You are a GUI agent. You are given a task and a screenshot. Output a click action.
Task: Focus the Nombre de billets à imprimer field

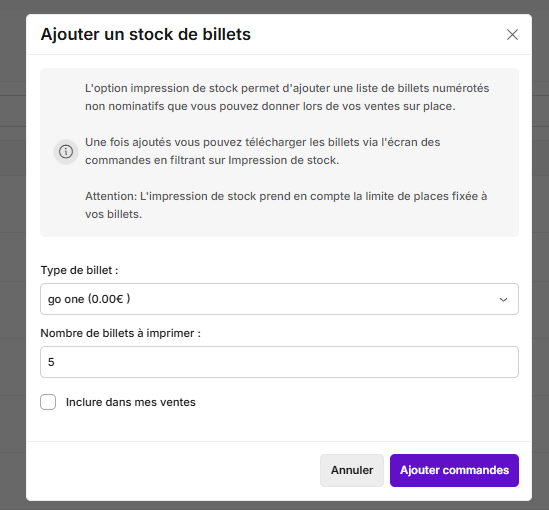tap(279, 362)
